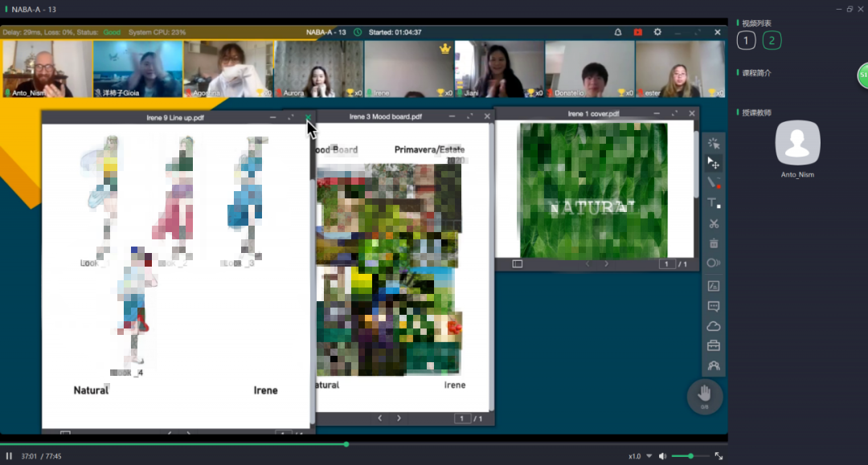The height and width of the screenshot is (465, 868).
Task: Minimize the Irene 9 Line up.pdf window
Action: coord(272,117)
